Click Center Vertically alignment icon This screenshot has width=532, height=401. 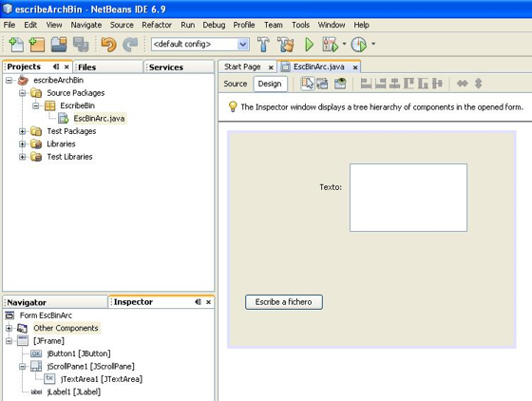click(x=437, y=84)
